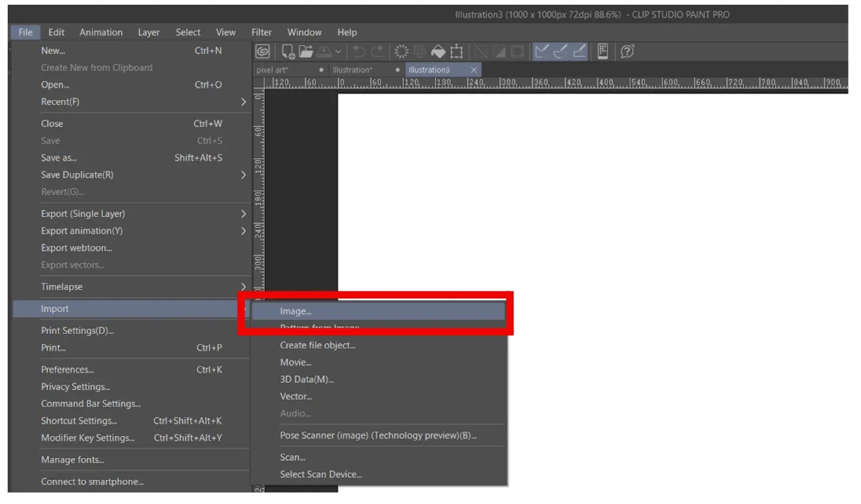
Task: Open companion mode via the smartphone icon
Action: click(601, 52)
